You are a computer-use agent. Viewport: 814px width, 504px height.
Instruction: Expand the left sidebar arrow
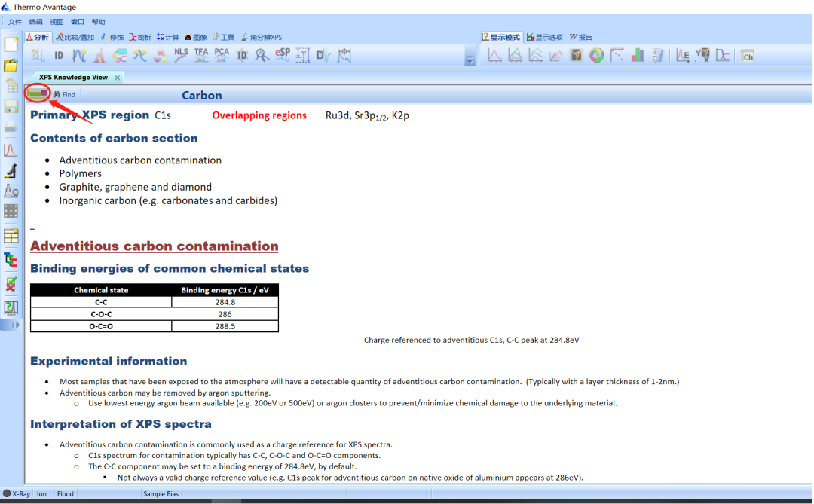tap(16, 325)
